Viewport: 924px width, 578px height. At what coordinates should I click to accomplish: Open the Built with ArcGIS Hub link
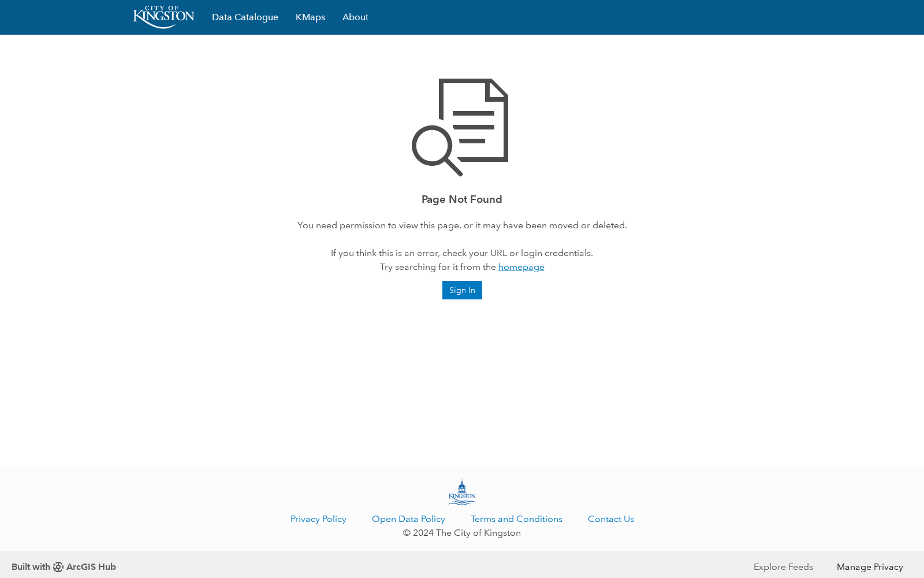64,567
